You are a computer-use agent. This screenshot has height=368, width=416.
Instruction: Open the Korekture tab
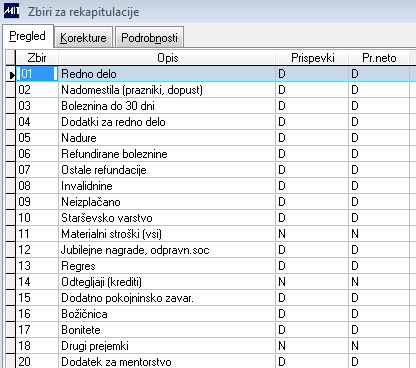pos(83,37)
